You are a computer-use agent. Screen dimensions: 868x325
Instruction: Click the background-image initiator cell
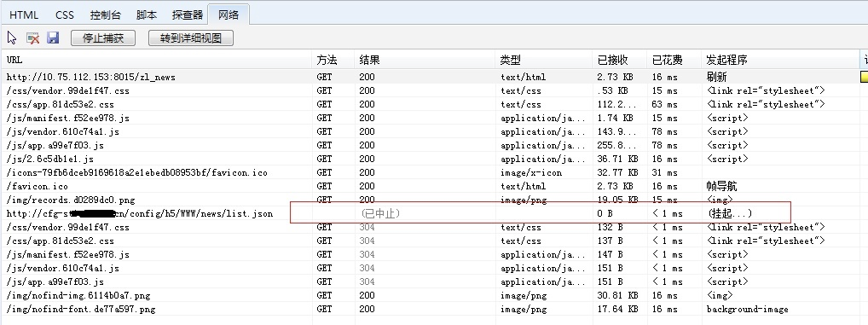pyautogui.click(x=747, y=309)
